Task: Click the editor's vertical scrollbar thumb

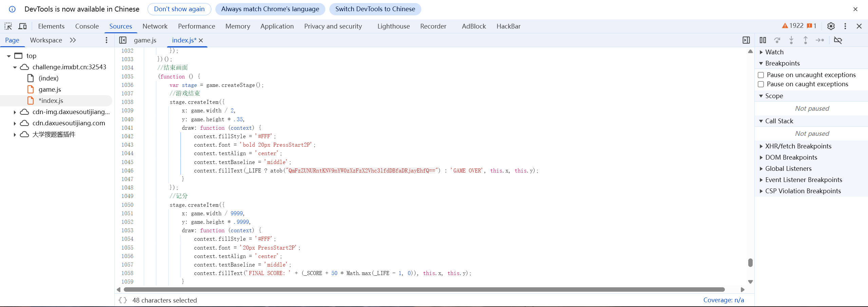Action: 750,263
